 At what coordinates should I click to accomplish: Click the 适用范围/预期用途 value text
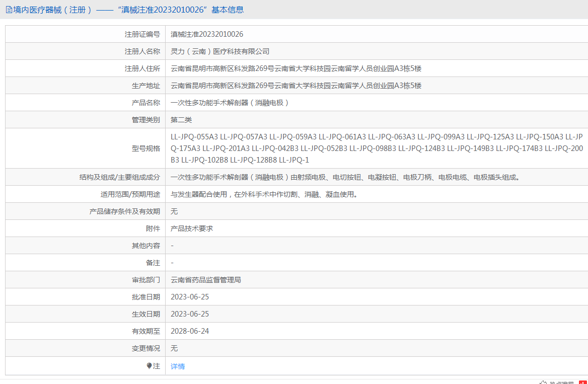click(x=264, y=195)
